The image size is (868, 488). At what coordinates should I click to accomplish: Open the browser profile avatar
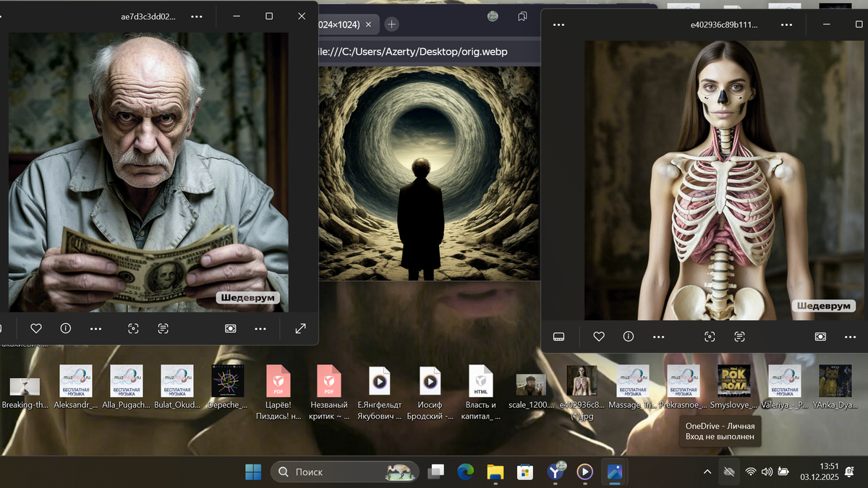coord(493,16)
